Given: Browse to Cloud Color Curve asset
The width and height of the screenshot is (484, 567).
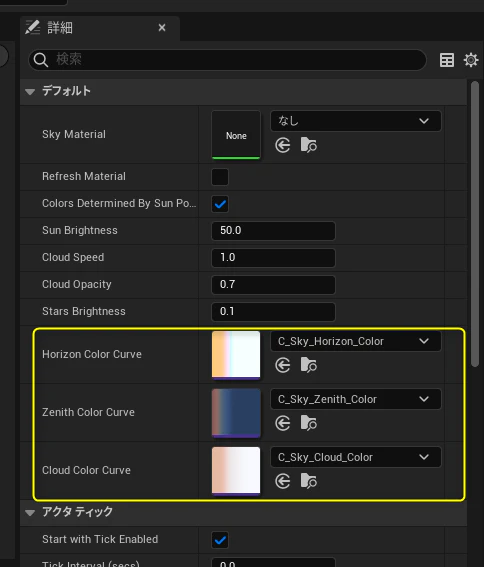Looking at the screenshot, I should (309, 481).
